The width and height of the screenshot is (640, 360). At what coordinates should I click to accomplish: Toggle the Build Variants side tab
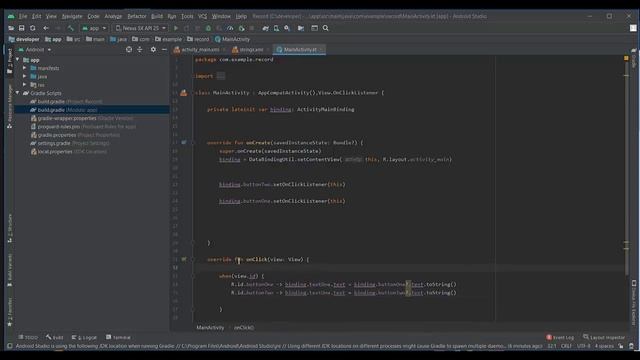tap(10, 269)
